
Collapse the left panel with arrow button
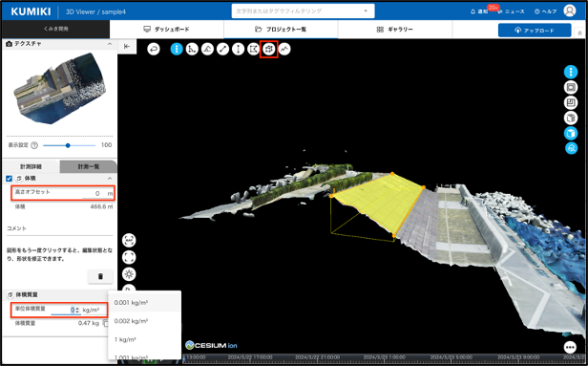click(127, 46)
